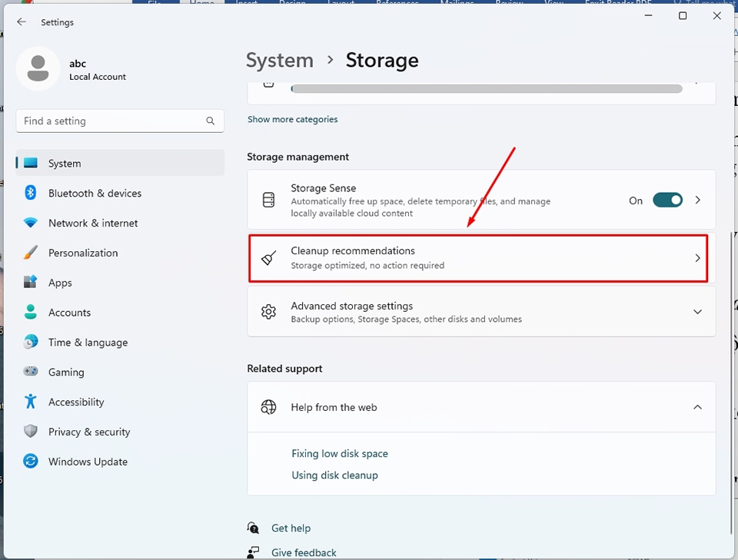Open Fixing low disk space link

(339, 453)
